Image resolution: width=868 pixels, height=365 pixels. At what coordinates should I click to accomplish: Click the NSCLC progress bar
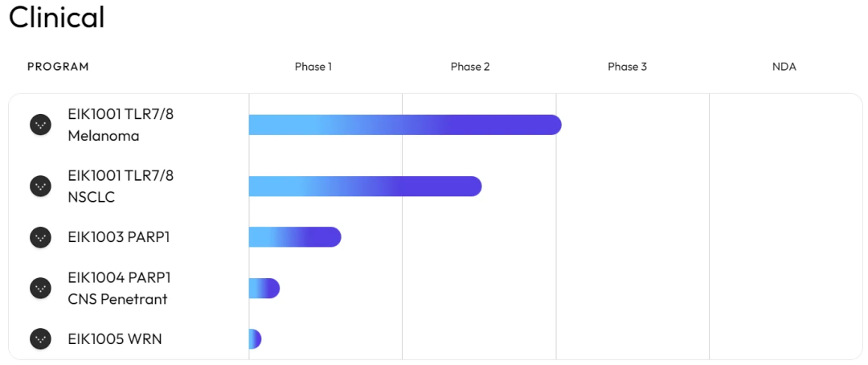coord(366,186)
